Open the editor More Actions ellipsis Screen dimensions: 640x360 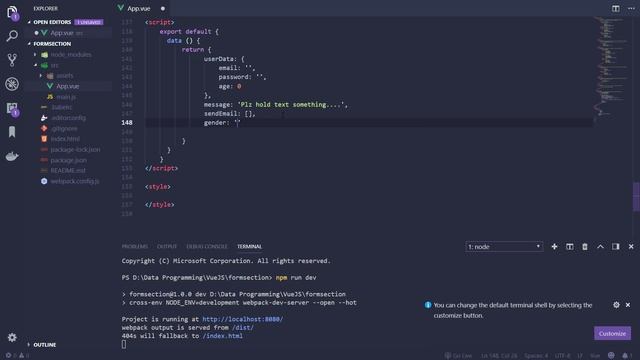631,8
